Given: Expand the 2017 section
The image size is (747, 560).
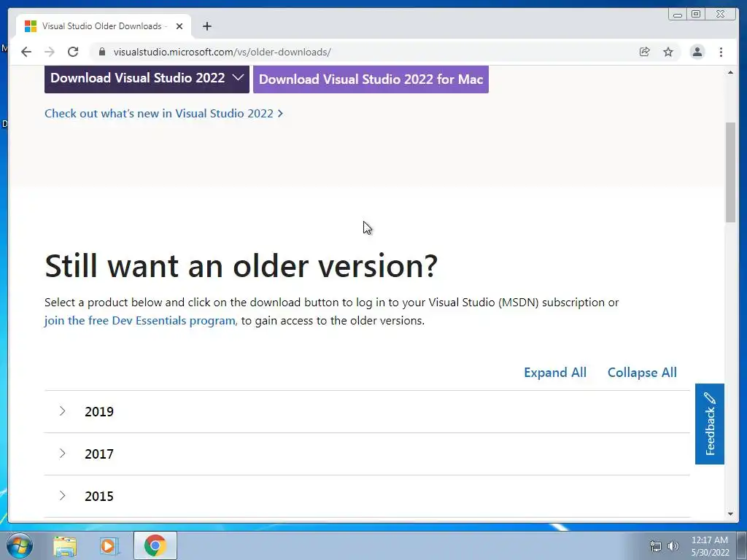Looking at the screenshot, I should (367, 454).
